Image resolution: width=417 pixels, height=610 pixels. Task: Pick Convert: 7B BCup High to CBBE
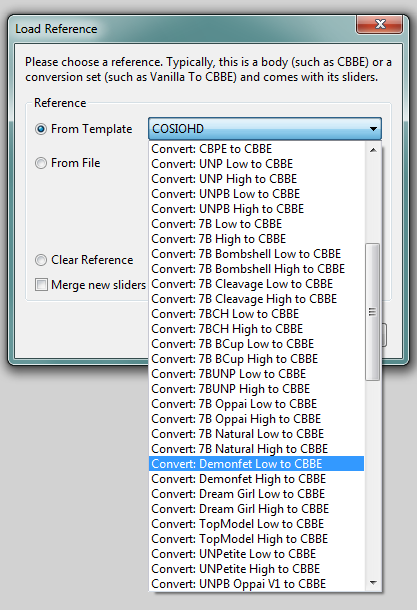pyautogui.click(x=256, y=359)
